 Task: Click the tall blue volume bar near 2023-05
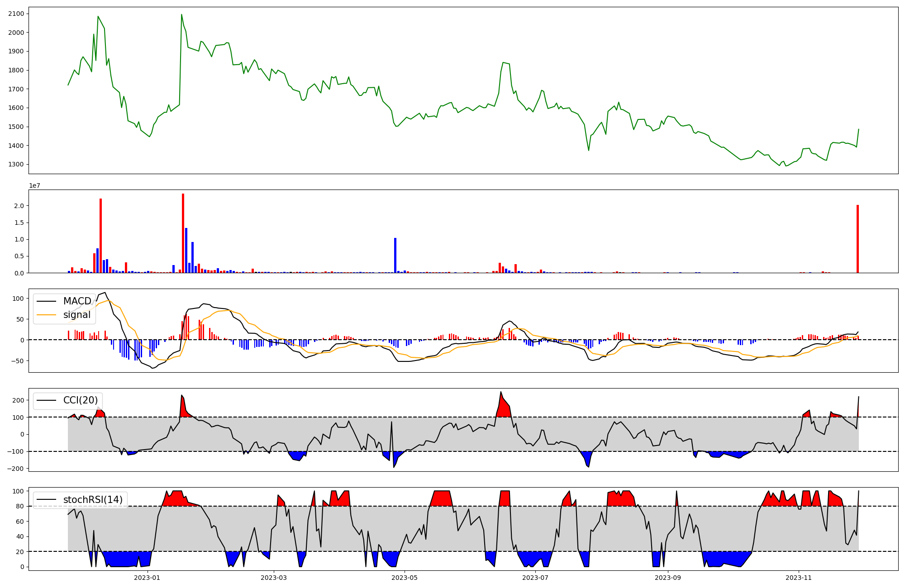click(395, 256)
